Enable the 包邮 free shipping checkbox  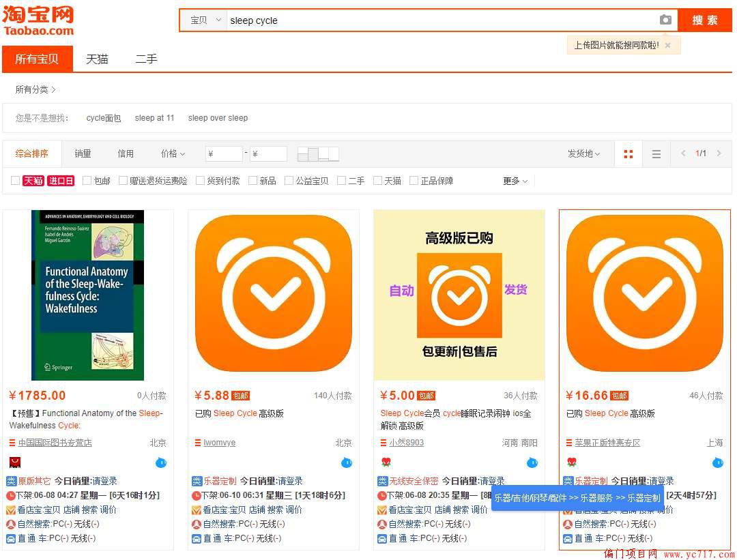point(87,181)
